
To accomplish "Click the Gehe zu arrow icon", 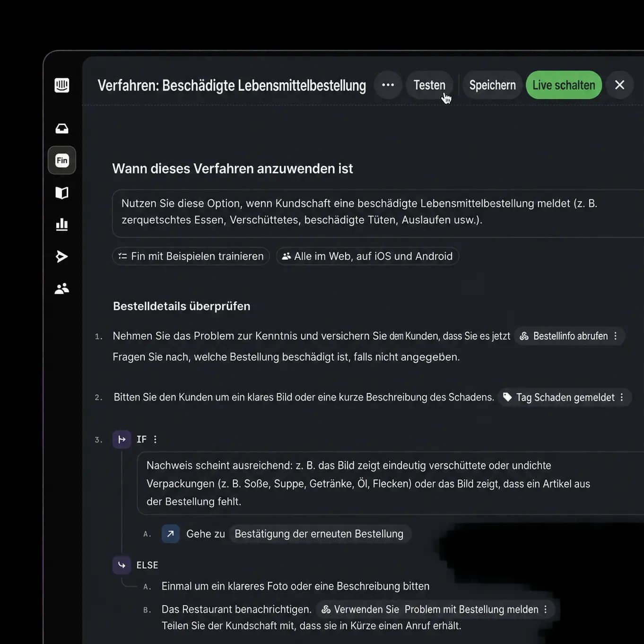I will (x=171, y=534).
